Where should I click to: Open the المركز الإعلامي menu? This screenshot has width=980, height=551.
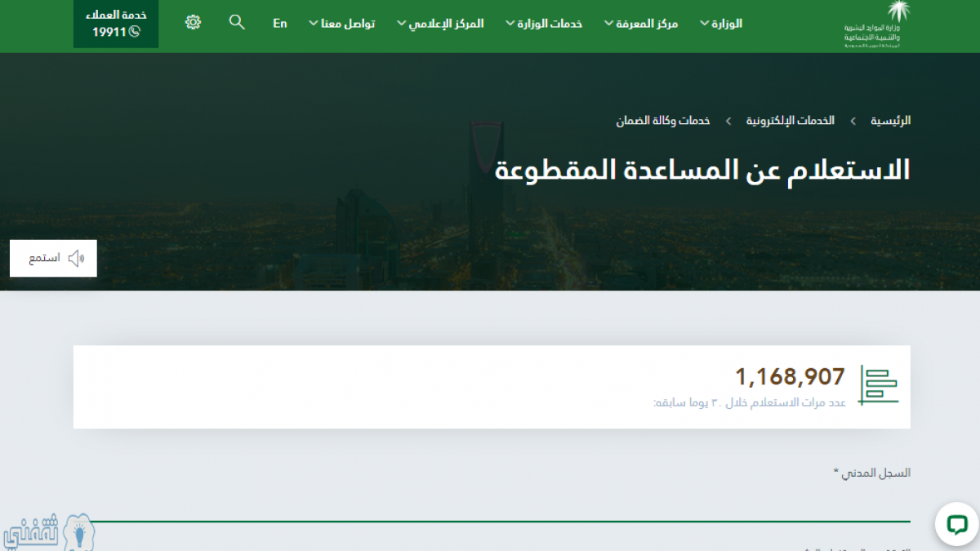click(440, 24)
